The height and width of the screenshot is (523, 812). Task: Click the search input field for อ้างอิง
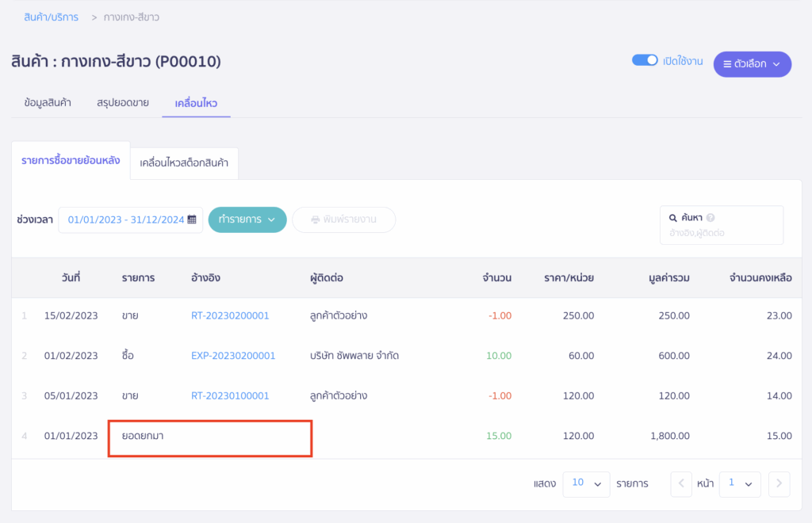click(x=720, y=233)
